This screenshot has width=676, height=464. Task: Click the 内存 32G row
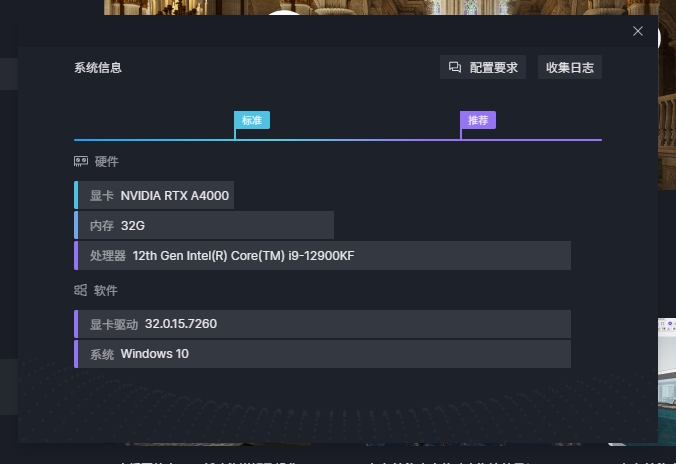[x=205, y=225]
